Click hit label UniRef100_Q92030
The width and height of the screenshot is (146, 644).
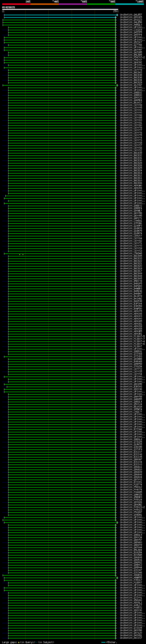click(131, 610)
